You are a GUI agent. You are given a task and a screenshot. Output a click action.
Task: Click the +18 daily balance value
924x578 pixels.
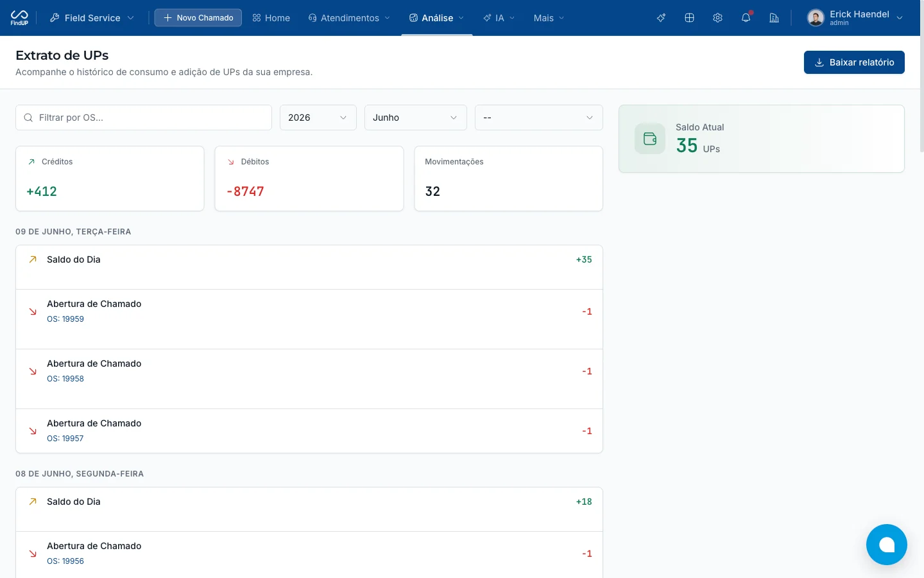click(x=584, y=502)
